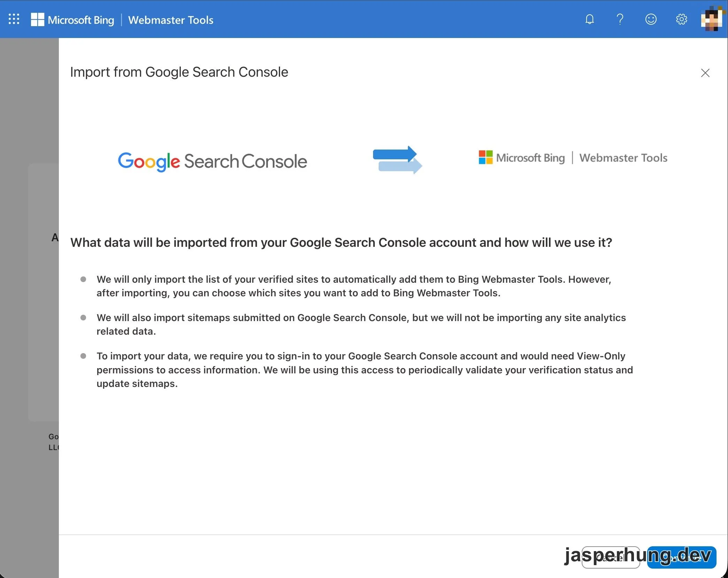Open the settings gear icon
Viewport: 728px width, 578px height.
681,19
